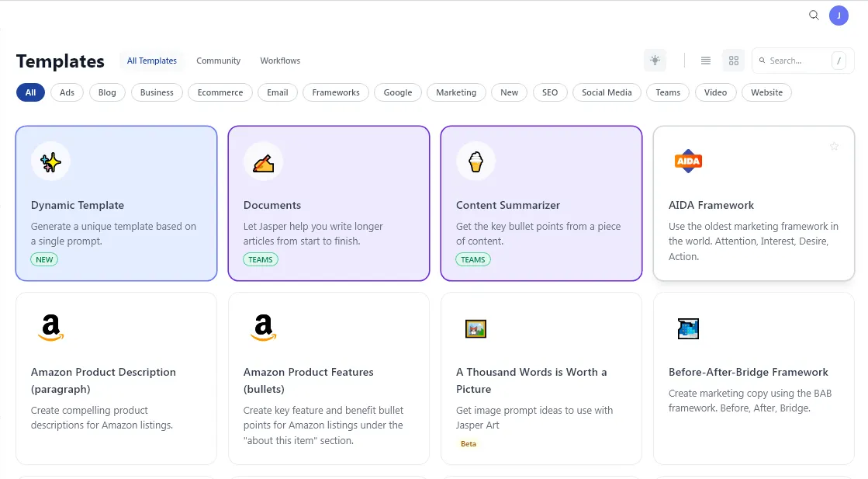Filter templates by Social Media
868x479 pixels.
tap(607, 92)
